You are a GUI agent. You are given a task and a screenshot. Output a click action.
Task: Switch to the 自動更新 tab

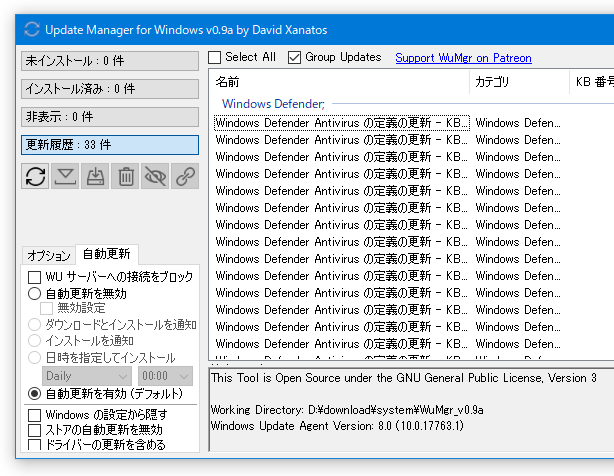click(107, 254)
